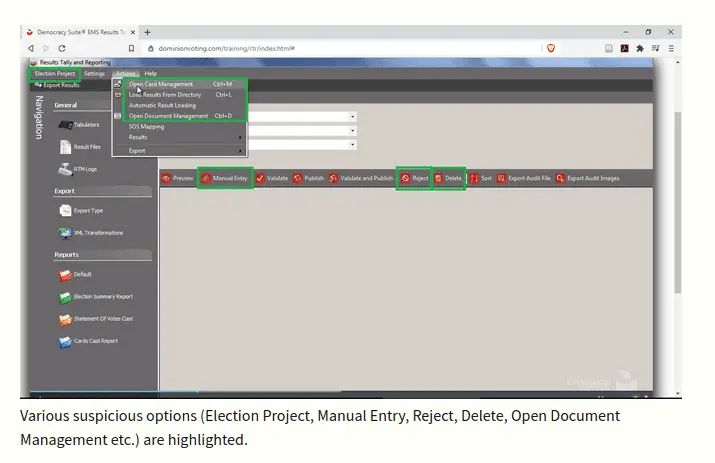
Task: Click the Delete toolbar button
Action: pos(448,178)
